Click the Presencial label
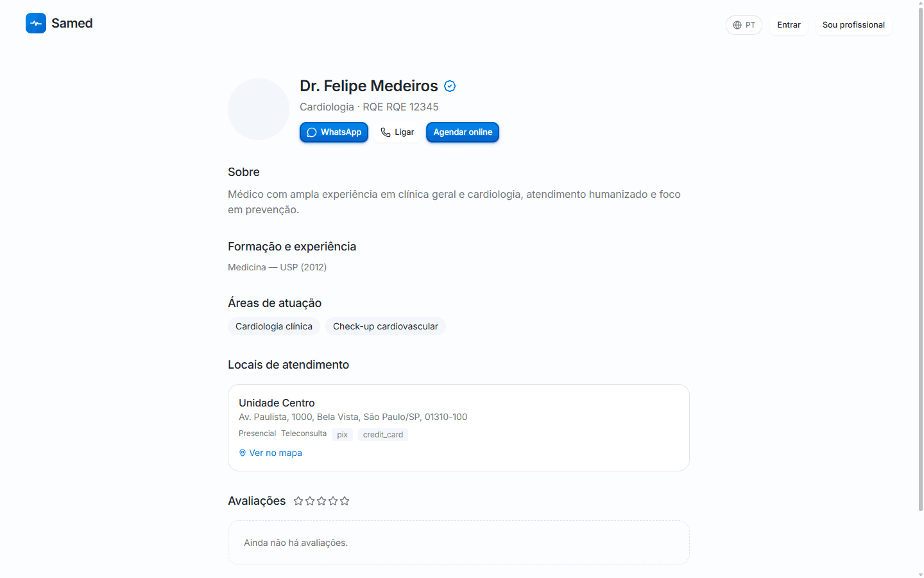The image size is (924, 578). point(257,433)
